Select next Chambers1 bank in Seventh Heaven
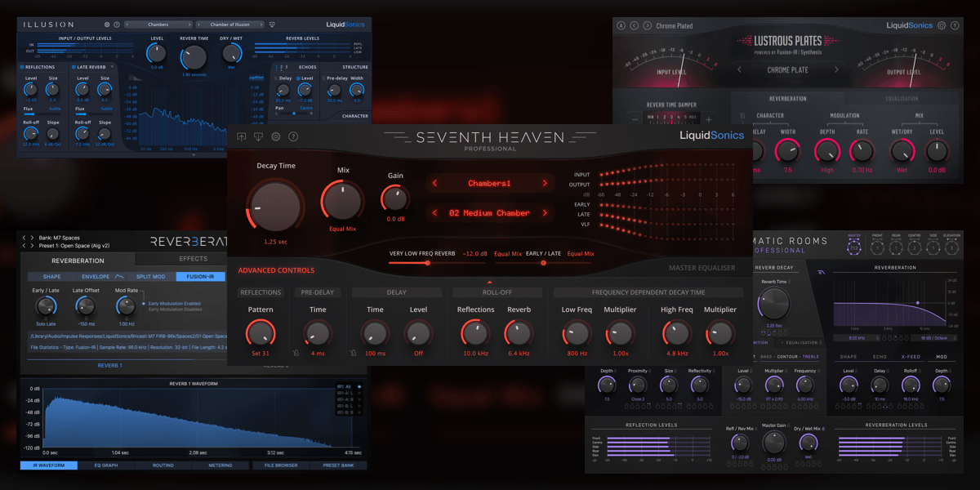 click(545, 184)
